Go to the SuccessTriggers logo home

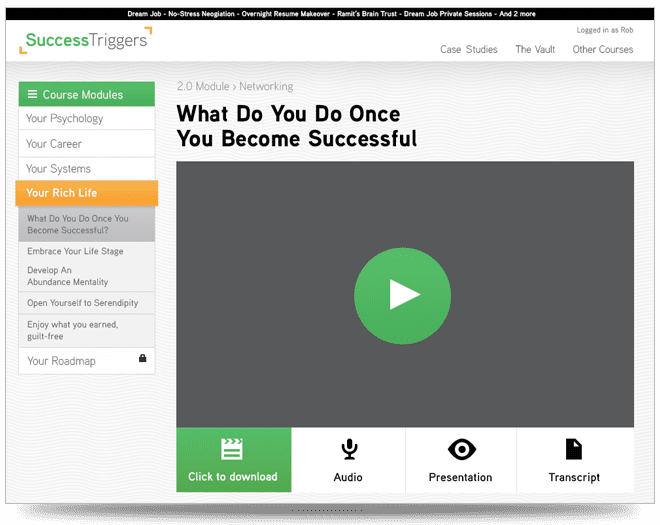pos(86,40)
